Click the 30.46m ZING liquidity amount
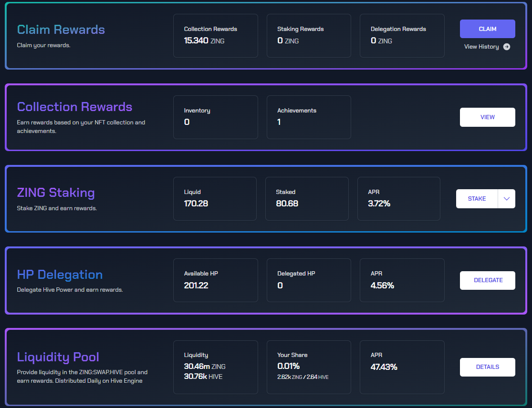Screen dimensions: 532x408 coord(205,367)
